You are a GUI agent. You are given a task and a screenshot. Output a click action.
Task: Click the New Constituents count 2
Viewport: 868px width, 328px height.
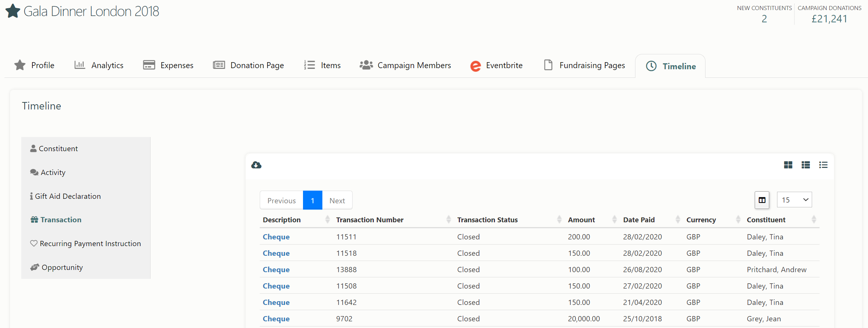[x=764, y=19]
